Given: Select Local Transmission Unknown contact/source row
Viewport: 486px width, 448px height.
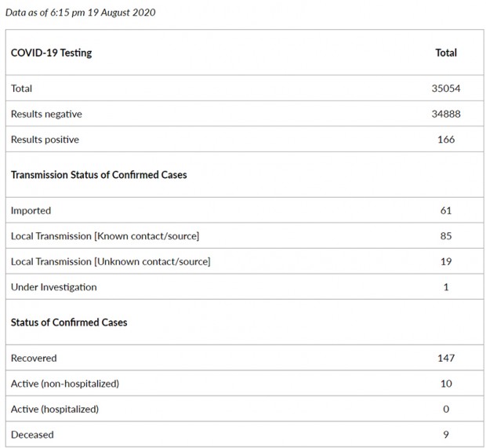Looking at the screenshot, I should pos(111,261).
